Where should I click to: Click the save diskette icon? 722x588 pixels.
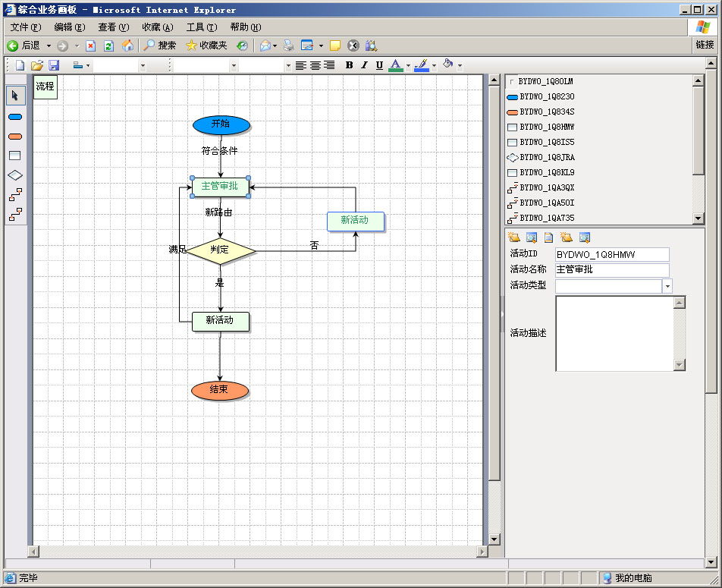point(54,65)
